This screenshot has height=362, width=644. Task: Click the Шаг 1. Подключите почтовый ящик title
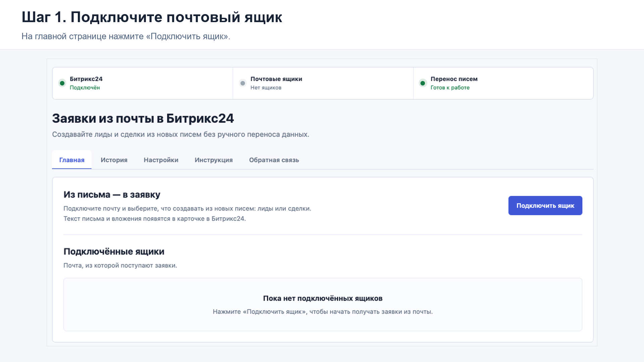coord(152,17)
